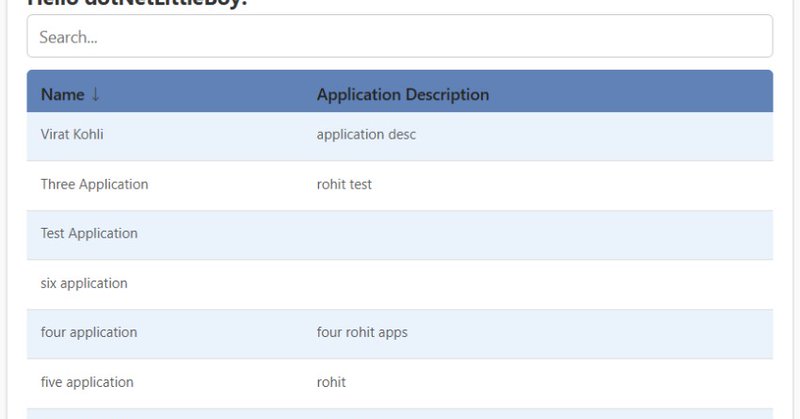Select the Test Application name cell

[89, 233]
